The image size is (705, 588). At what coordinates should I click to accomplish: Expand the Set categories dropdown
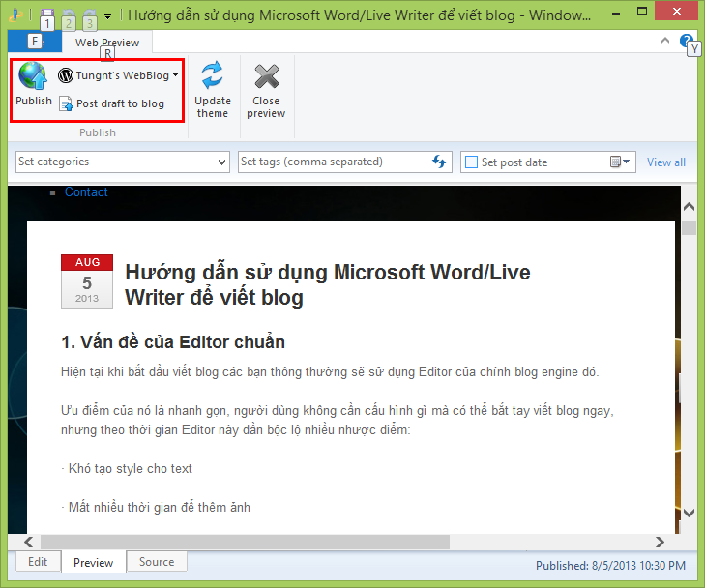tap(221, 162)
